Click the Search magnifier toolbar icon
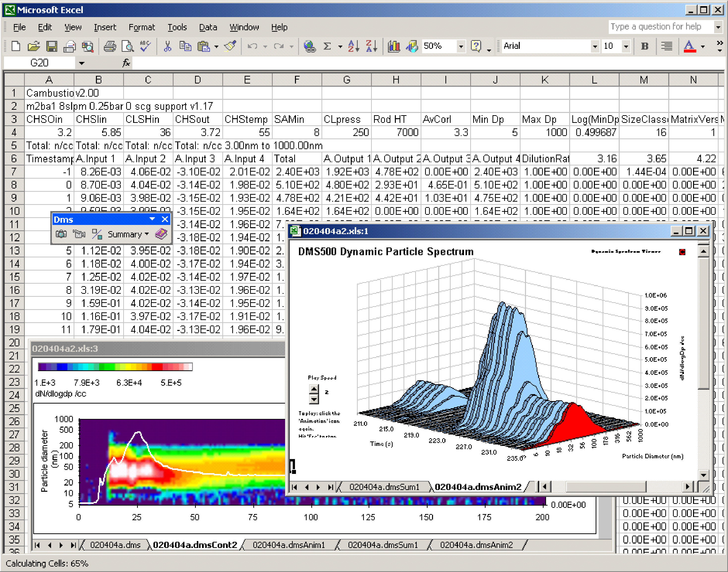The height and width of the screenshot is (572, 728). point(88,46)
